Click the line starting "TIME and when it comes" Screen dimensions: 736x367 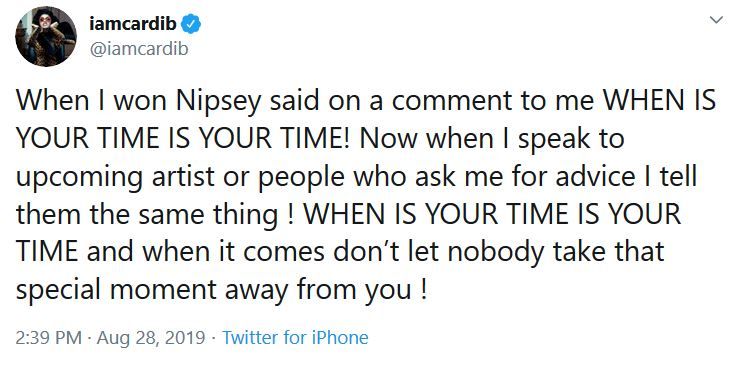point(340,253)
